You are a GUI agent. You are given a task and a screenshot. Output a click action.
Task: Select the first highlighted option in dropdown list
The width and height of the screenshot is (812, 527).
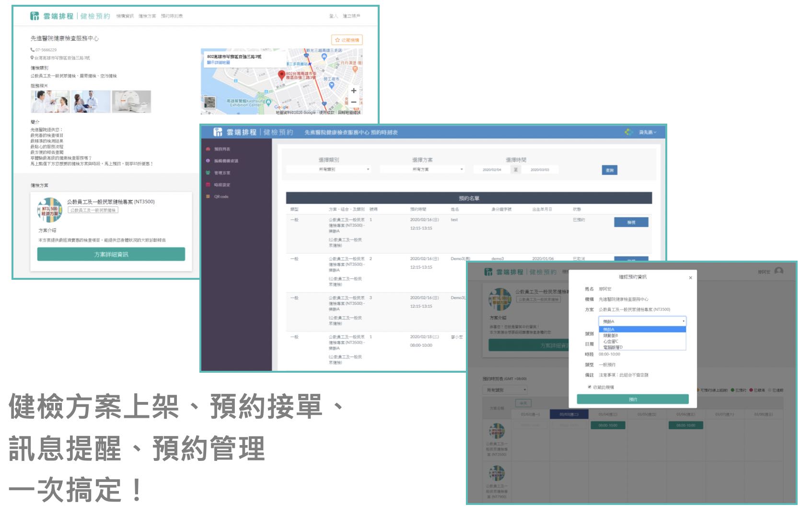(x=642, y=330)
